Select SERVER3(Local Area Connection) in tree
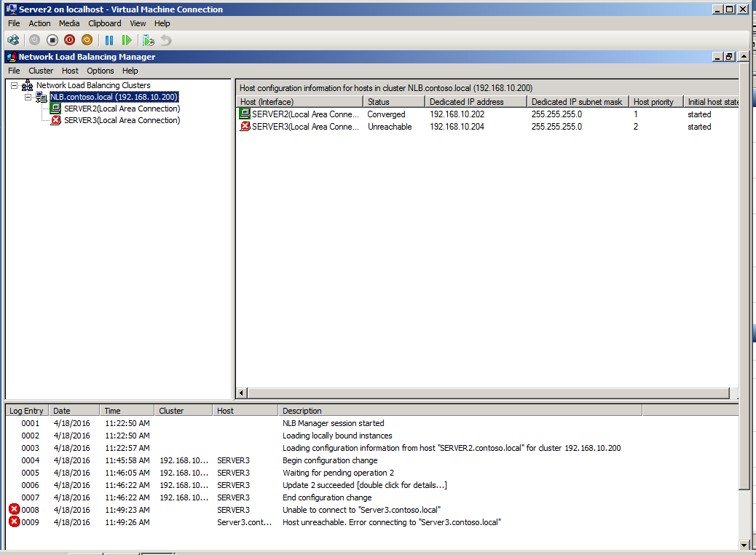The width and height of the screenshot is (756, 555). pos(122,120)
